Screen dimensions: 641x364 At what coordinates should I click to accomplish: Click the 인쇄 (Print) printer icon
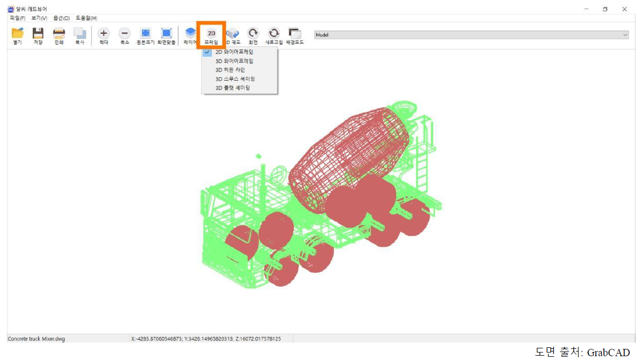tap(59, 33)
